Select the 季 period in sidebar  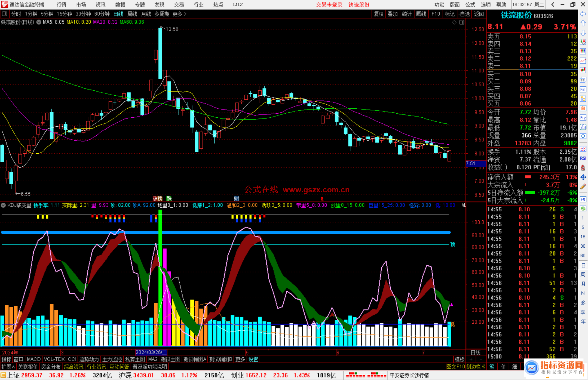pyautogui.click(x=583, y=312)
